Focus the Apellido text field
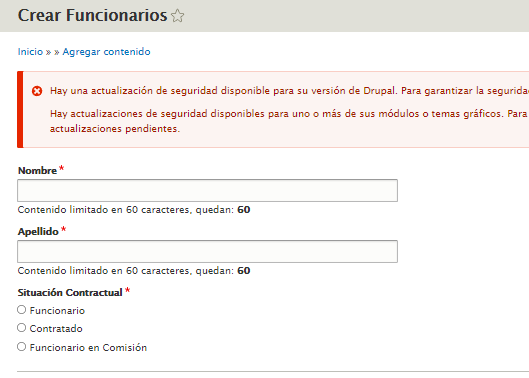This screenshot has height=378, width=529. pos(207,251)
